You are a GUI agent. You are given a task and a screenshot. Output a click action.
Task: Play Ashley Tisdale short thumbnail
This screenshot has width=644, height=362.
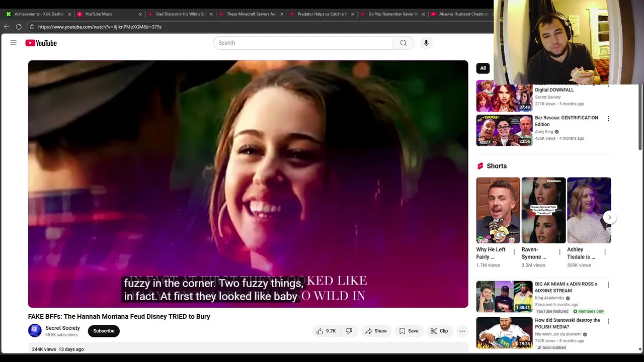point(589,210)
